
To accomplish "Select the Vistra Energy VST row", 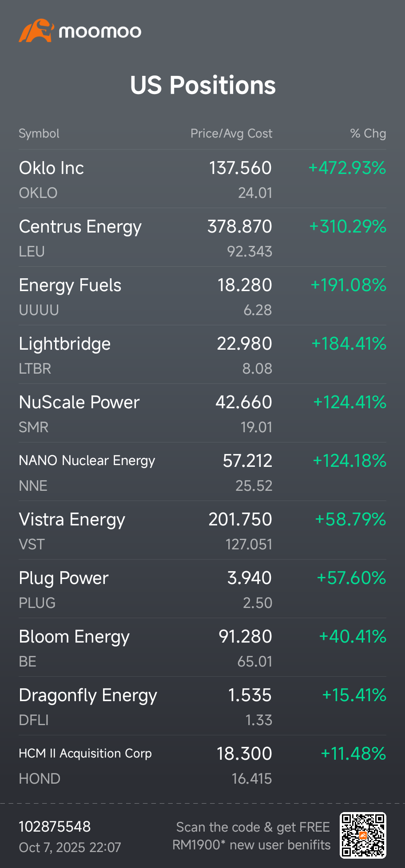I will point(202,531).
